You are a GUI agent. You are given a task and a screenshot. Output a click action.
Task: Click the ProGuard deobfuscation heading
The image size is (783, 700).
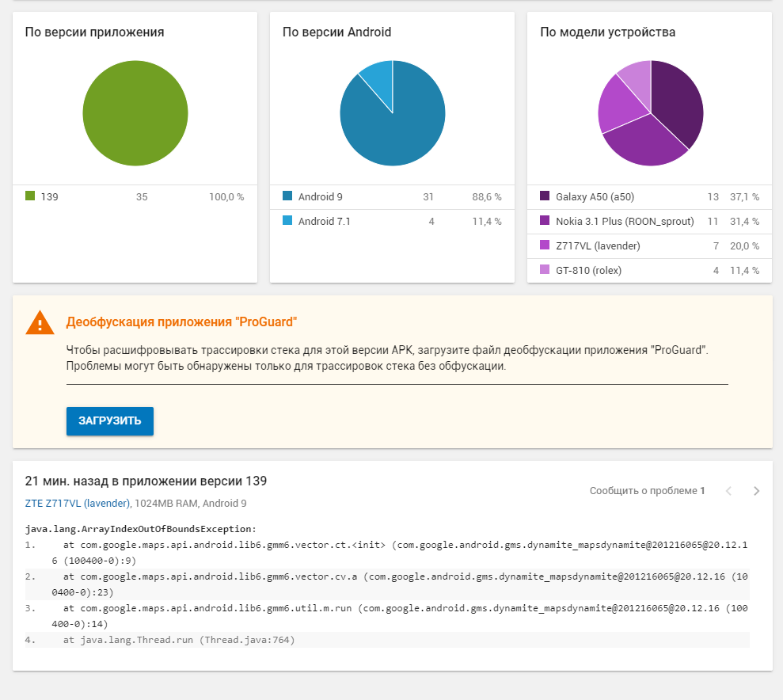(182, 322)
